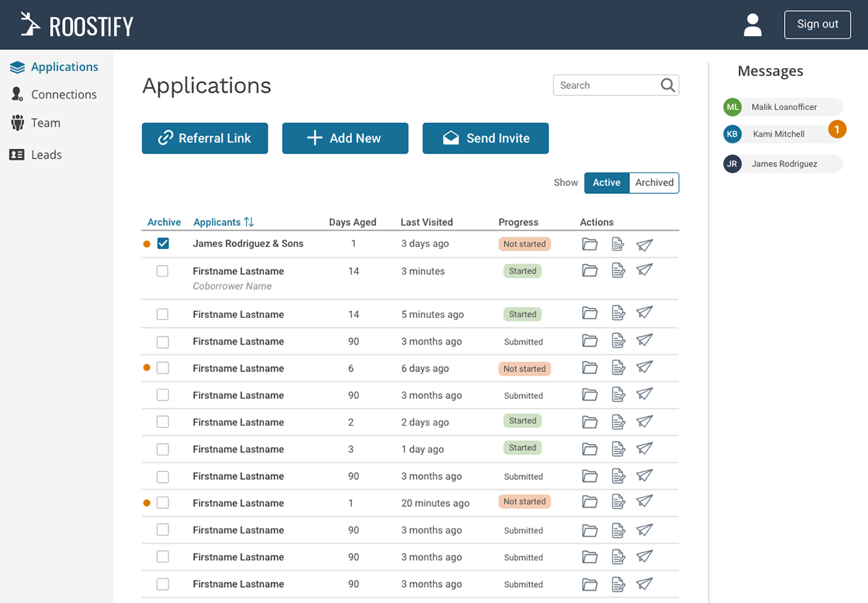The image size is (868, 603).
Task: Edit document icon in '6 days ago' row
Action: point(618,368)
